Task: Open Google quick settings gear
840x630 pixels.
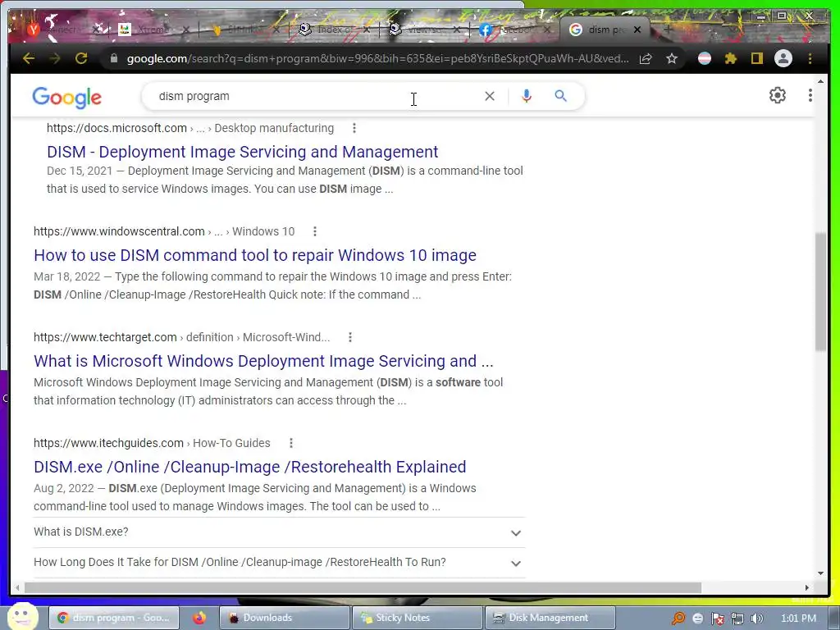Action: 778,95
